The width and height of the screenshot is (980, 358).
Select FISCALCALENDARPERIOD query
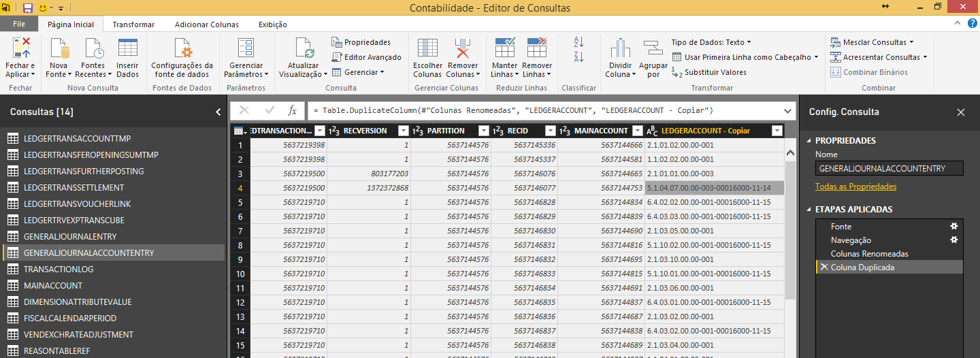click(x=112, y=319)
